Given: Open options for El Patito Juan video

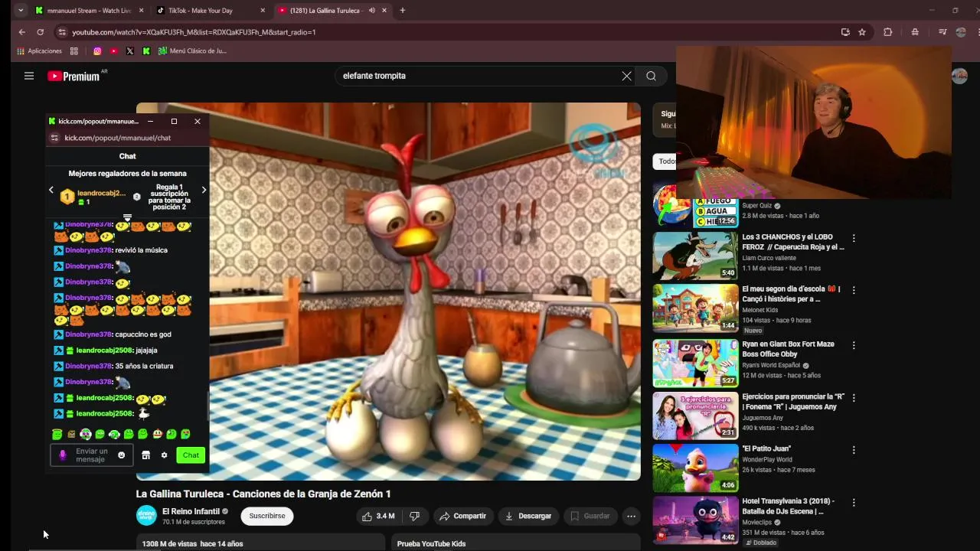Looking at the screenshot, I should [x=854, y=450].
